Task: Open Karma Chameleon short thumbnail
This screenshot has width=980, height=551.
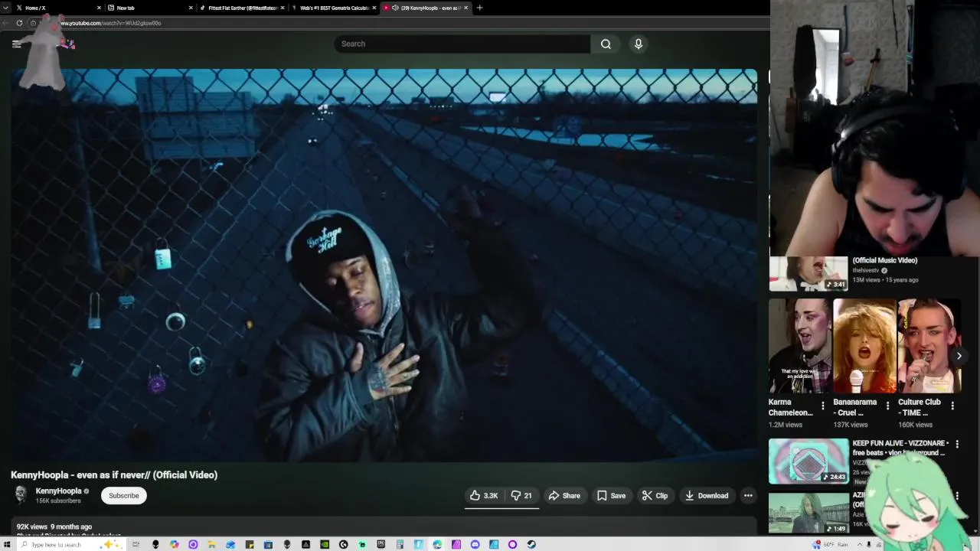Action: (x=799, y=346)
